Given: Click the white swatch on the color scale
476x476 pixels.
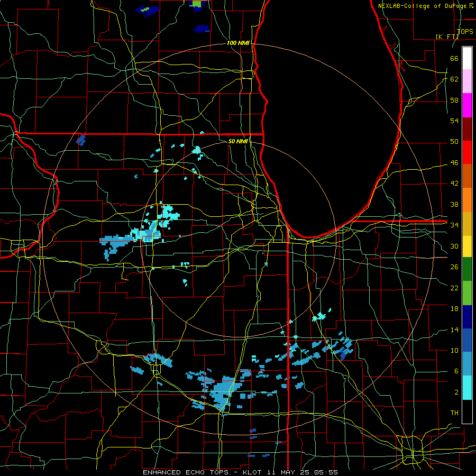Looking at the screenshot, I should [467, 58].
